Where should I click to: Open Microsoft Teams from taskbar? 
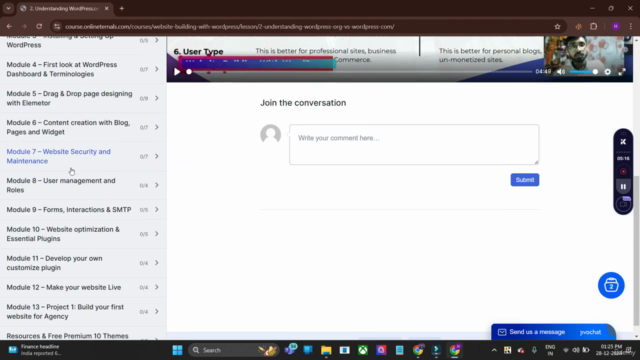point(291,350)
